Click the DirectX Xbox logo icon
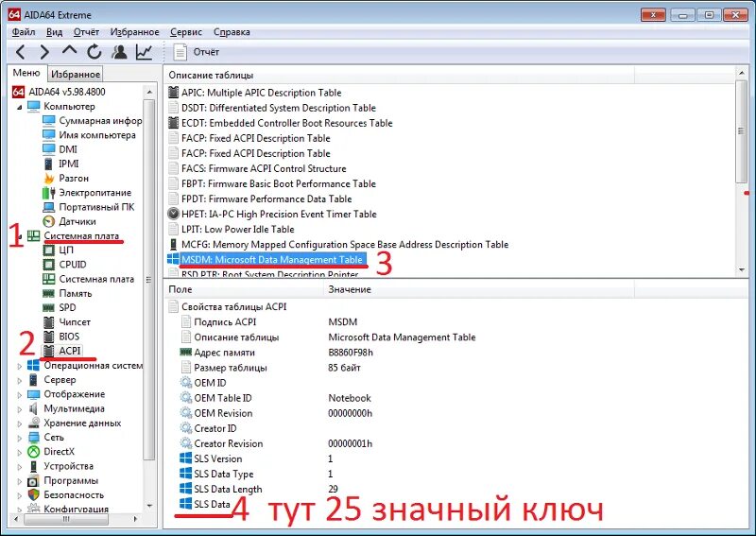The height and width of the screenshot is (536, 756). tap(33, 452)
